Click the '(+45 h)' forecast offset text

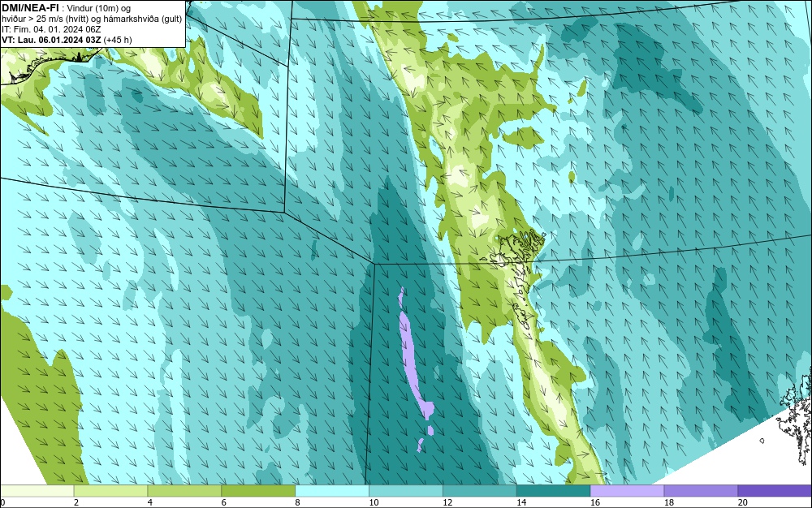tap(118, 40)
